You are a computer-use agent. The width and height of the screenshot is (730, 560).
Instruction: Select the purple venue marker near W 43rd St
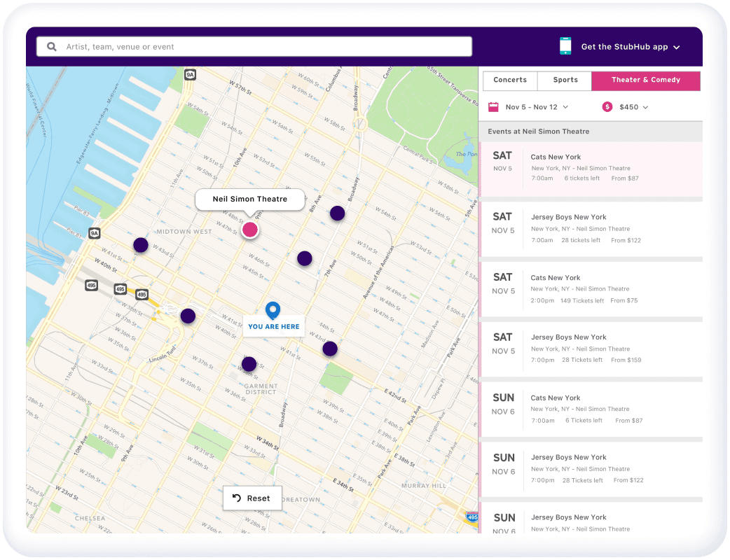tap(141, 245)
